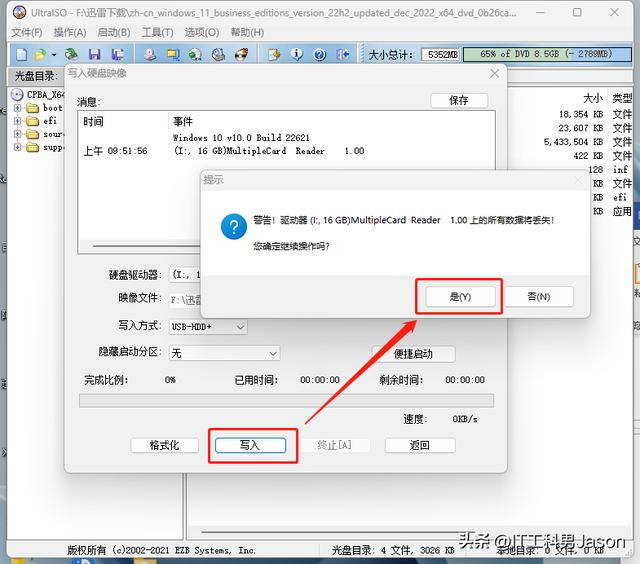Click the notepad-with-arrow toolbar icon

274,54
